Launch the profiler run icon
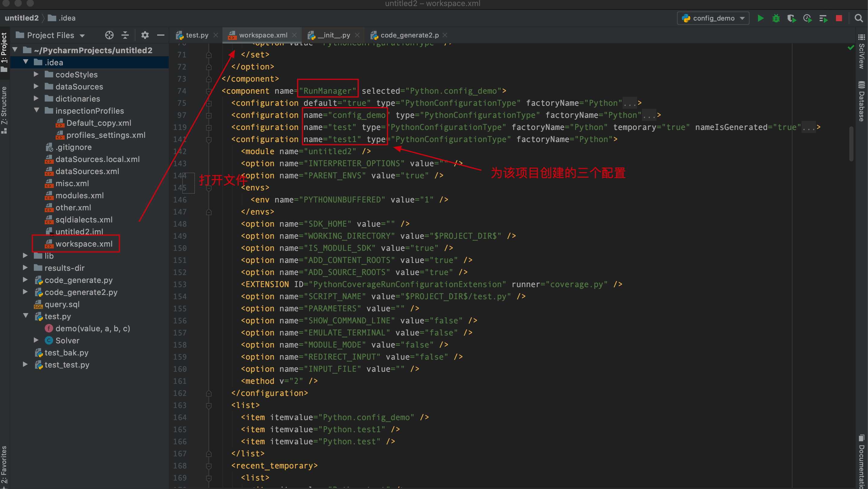Viewport: 868px width, 489px height. click(x=807, y=18)
